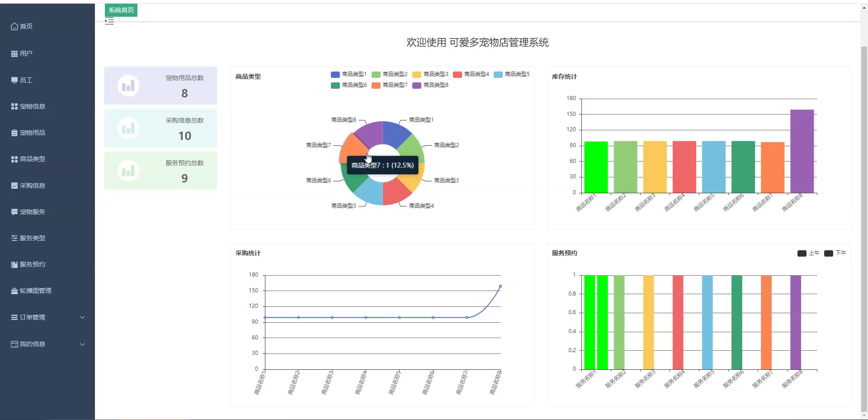
Task: Switch to the 系统首页 tab
Action: 121,10
